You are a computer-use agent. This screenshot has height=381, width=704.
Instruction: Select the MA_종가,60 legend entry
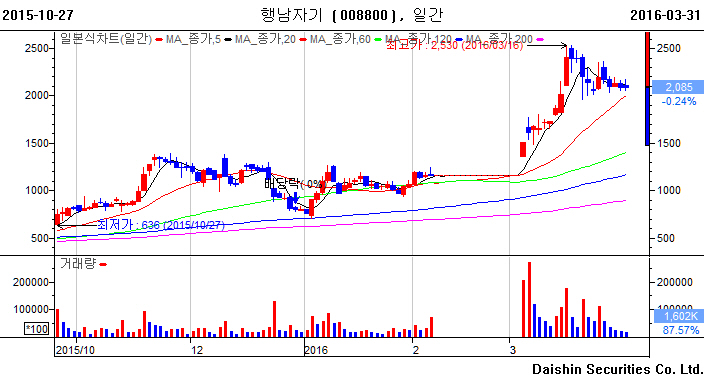[x=340, y=39]
